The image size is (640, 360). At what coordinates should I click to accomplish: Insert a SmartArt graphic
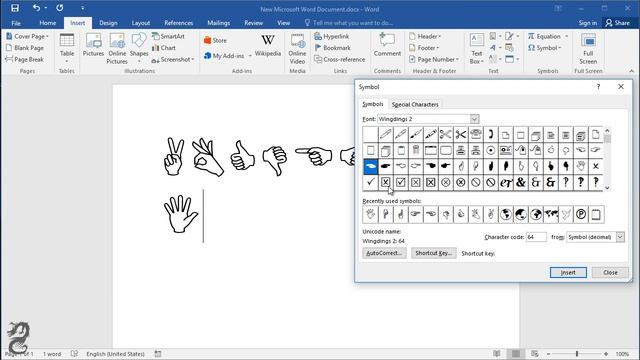coord(168,36)
